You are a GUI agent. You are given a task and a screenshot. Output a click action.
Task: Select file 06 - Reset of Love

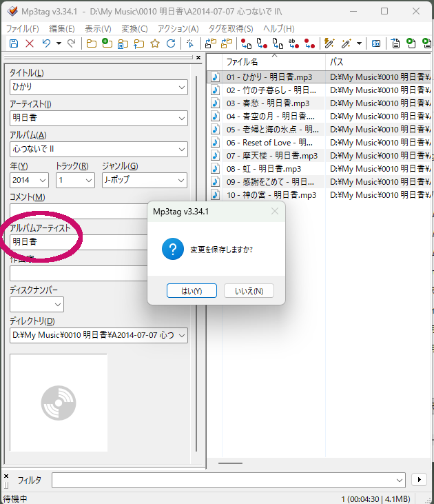[269, 143]
